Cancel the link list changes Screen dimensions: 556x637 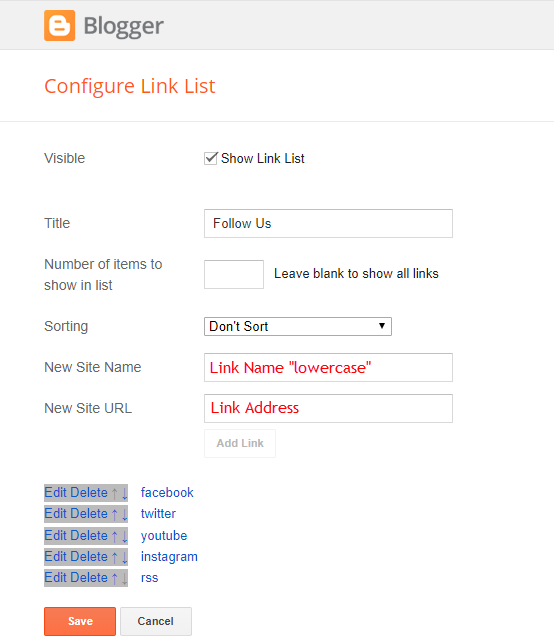coord(156,621)
